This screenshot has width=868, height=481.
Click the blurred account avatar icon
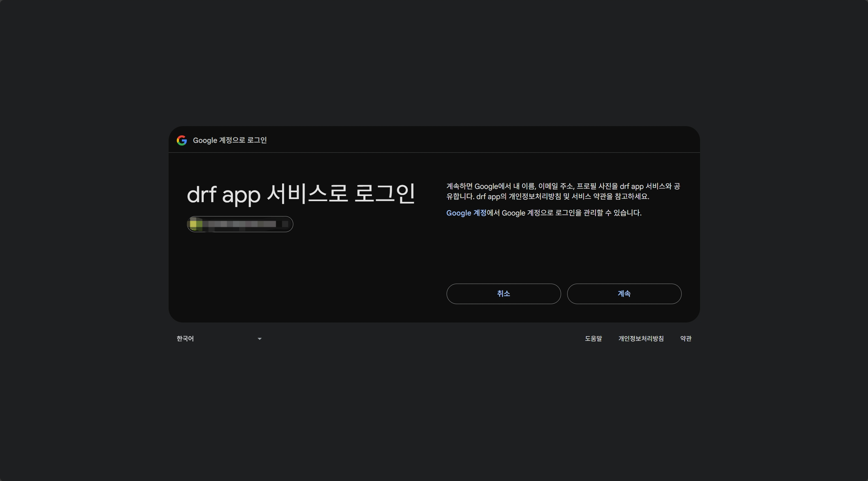pyautogui.click(x=196, y=224)
